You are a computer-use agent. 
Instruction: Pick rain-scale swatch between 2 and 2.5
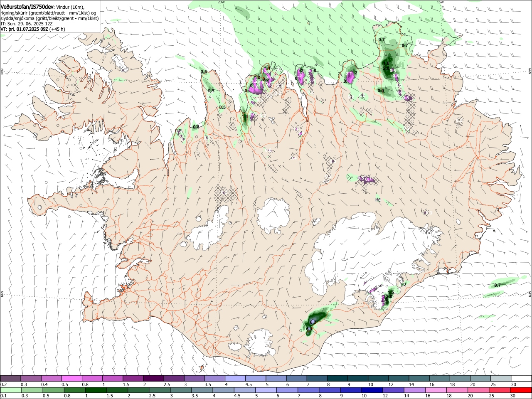point(138,390)
